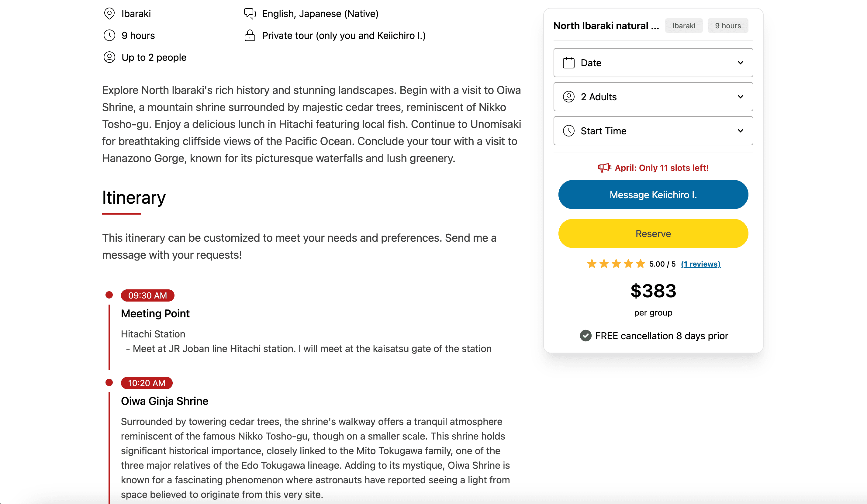Click the 9 hours tag in booking card

coord(728,26)
